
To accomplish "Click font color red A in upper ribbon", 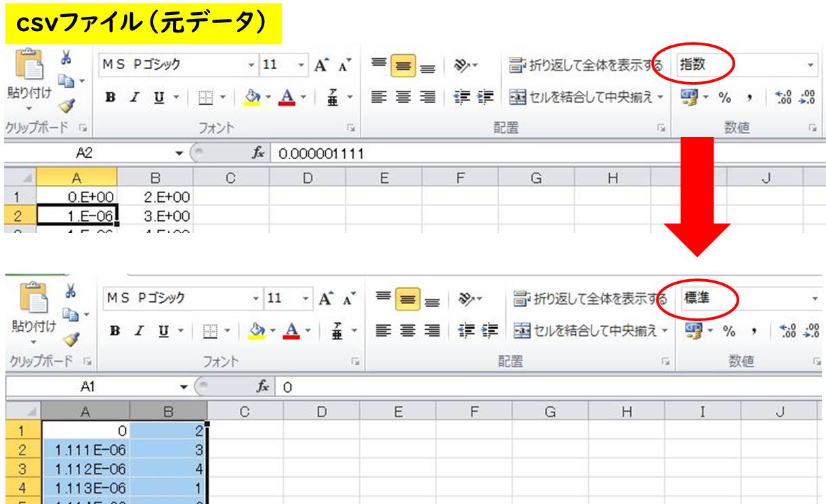I will click(x=287, y=97).
